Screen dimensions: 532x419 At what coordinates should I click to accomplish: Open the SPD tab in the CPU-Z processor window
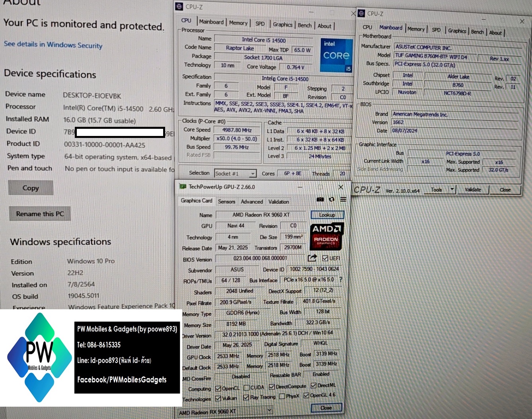click(x=260, y=24)
